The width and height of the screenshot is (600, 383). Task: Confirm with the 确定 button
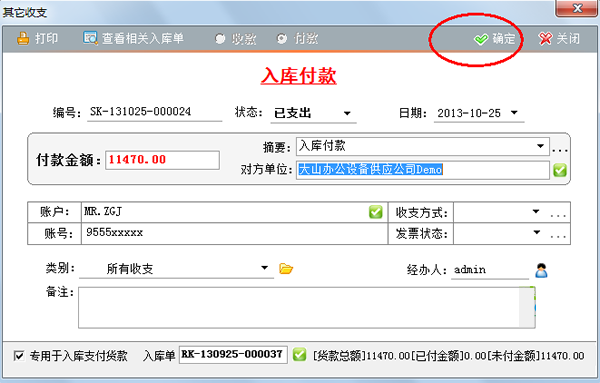point(494,39)
